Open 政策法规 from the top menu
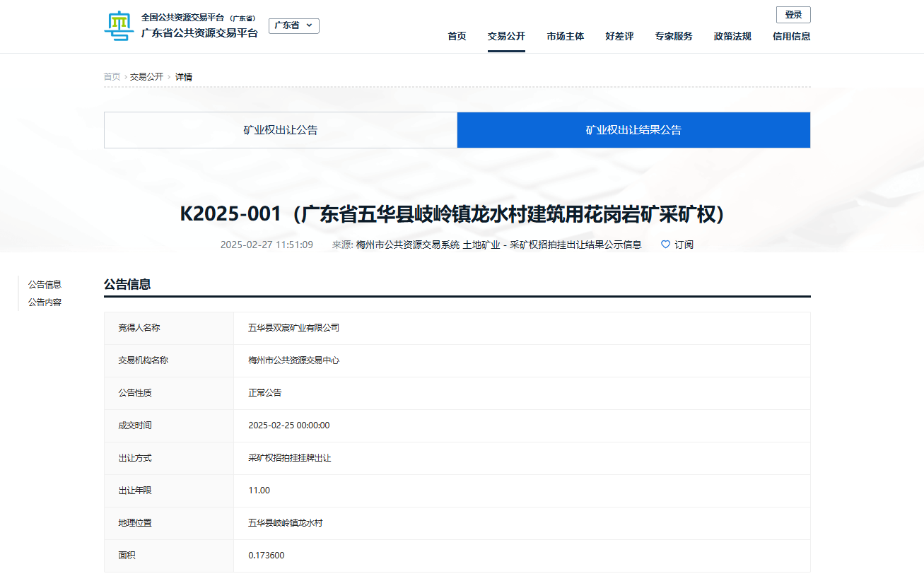This screenshot has width=924, height=581. click(x=732, y=36)
